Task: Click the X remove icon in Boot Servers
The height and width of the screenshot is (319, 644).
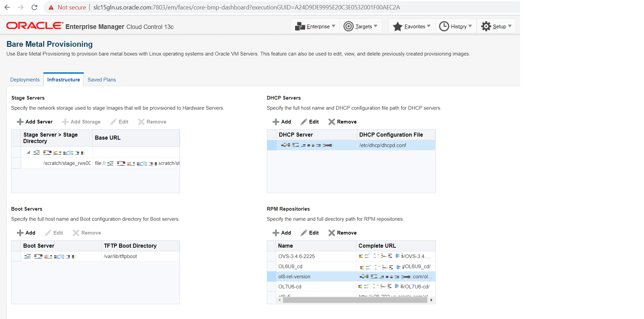Action: [76, 233]
